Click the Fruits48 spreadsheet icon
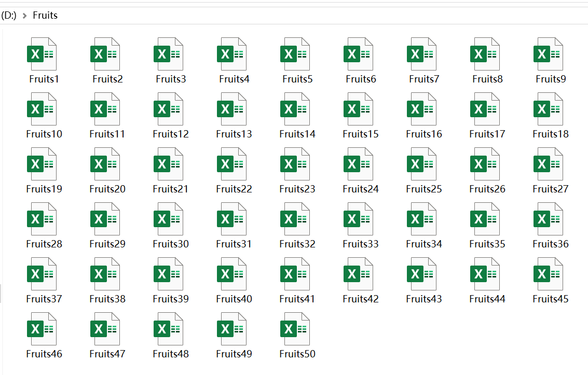Screen dimensions: 588x375 [x=168, y=329]
